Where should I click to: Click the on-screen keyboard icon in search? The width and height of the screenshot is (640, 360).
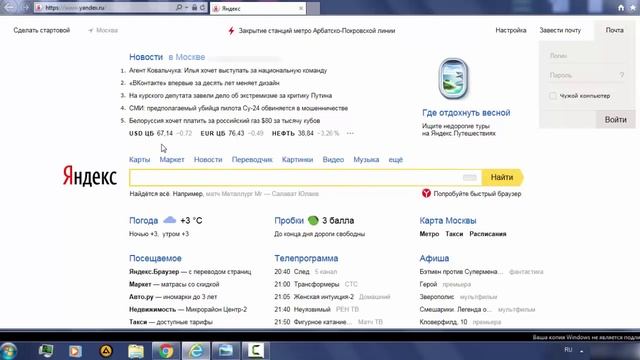(470, 178)
